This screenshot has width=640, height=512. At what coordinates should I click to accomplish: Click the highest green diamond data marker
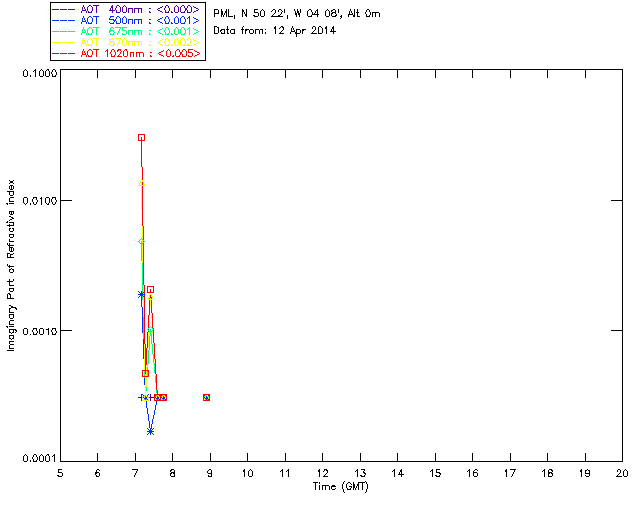[141, 242]
